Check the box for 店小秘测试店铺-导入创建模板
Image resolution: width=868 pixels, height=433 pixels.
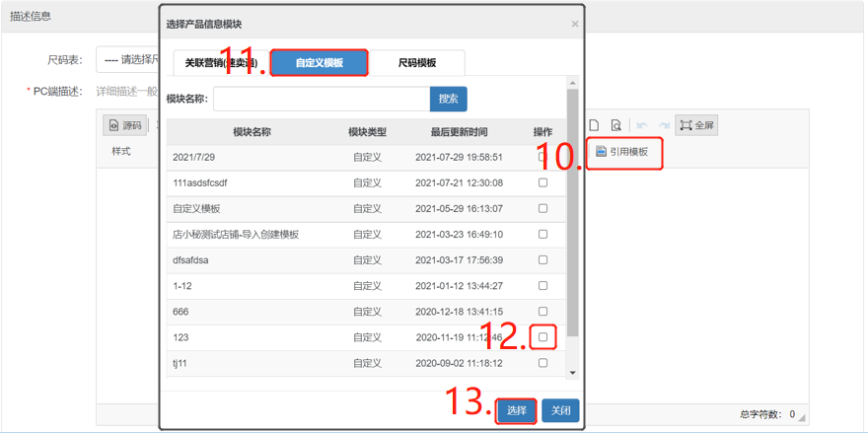[543, 234]
